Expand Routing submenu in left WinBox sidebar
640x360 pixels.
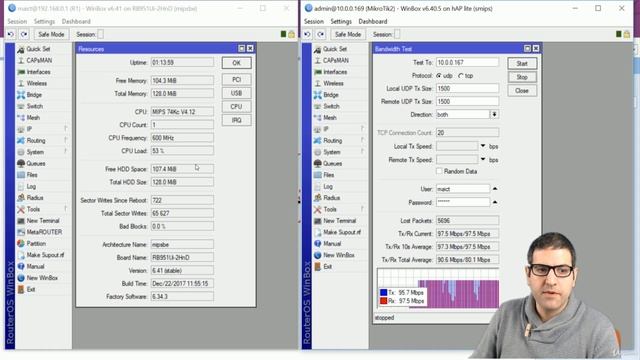pyautogui.click(x=65, y=140)
